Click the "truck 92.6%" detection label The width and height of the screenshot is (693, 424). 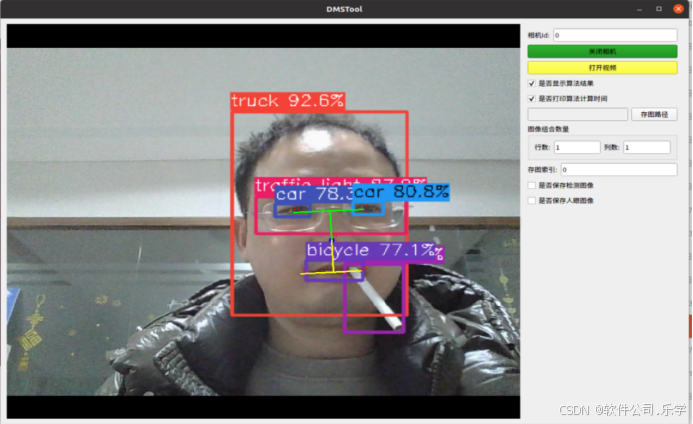288,101
